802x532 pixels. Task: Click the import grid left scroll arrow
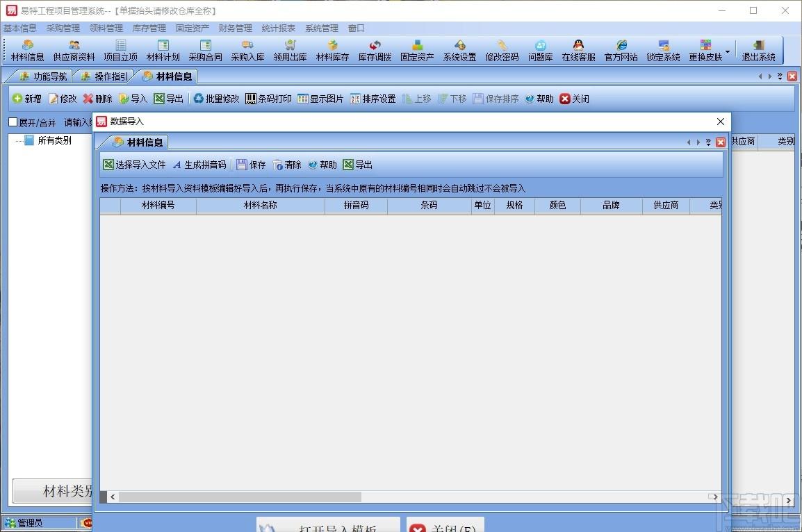tap(113, 497)
